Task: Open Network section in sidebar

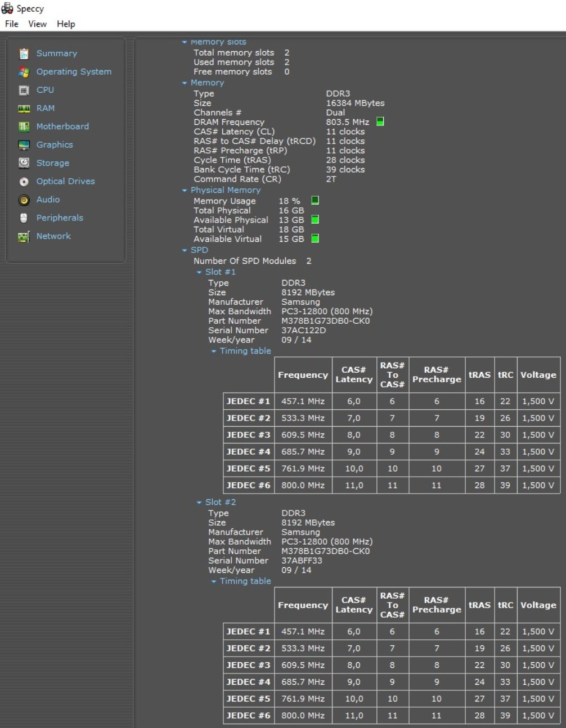Action: coord(53,236)
